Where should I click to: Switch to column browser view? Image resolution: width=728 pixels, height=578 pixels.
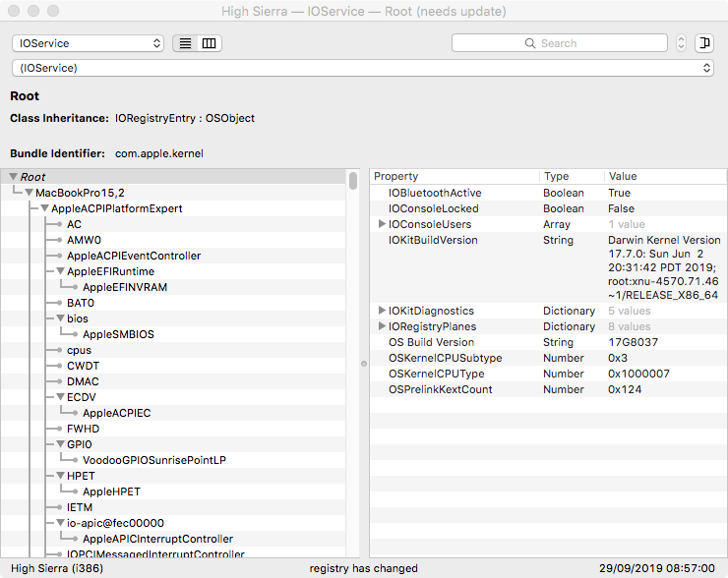pos(209,43)
